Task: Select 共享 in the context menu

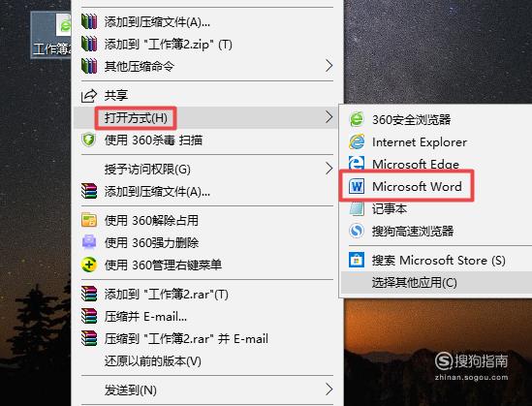Action: (207, 95)
